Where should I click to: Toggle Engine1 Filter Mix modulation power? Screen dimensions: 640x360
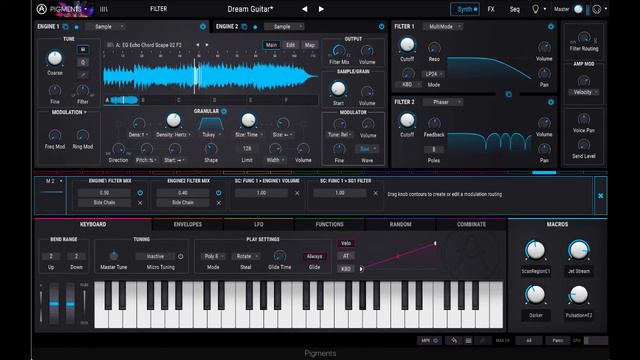140,193
